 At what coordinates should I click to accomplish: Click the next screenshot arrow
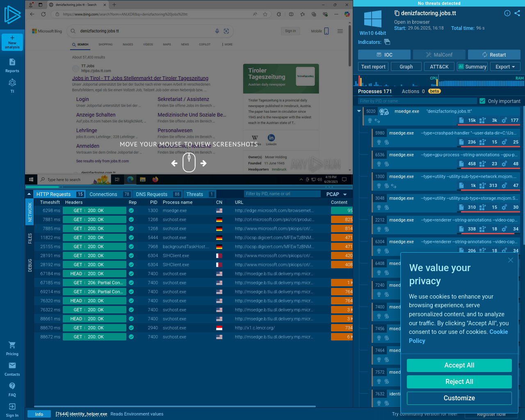pyautogui.click(x=203, y=163)
